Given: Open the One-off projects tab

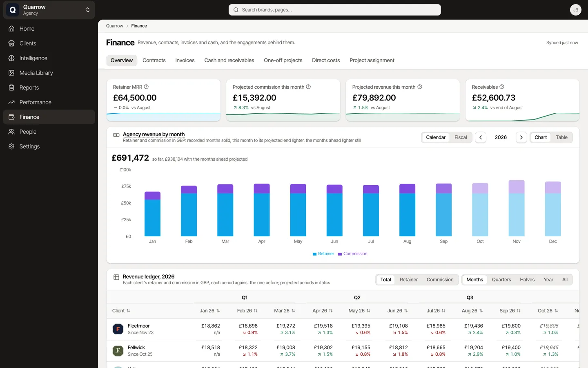Looking at the screenshot, I should (283, 60).
